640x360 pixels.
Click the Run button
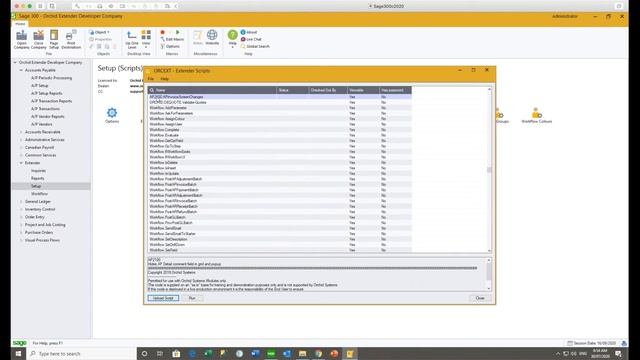192,298
